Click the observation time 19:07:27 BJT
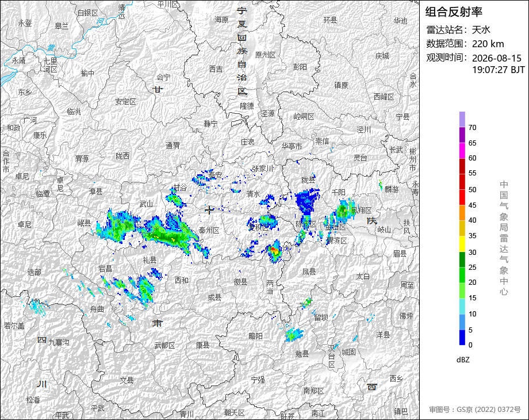529x420 pixels. [x=499, y=70]
